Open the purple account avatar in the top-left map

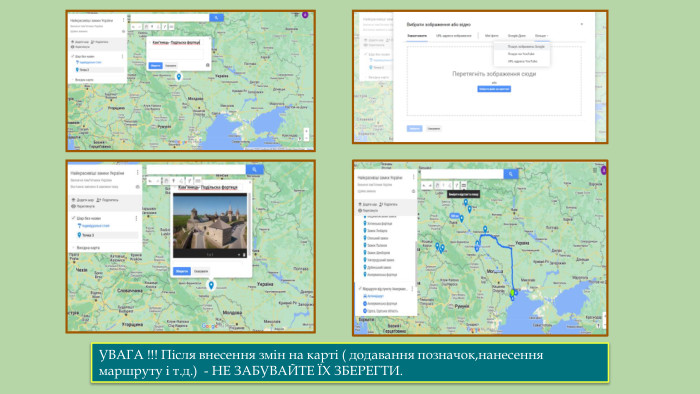tap(305, 15)
